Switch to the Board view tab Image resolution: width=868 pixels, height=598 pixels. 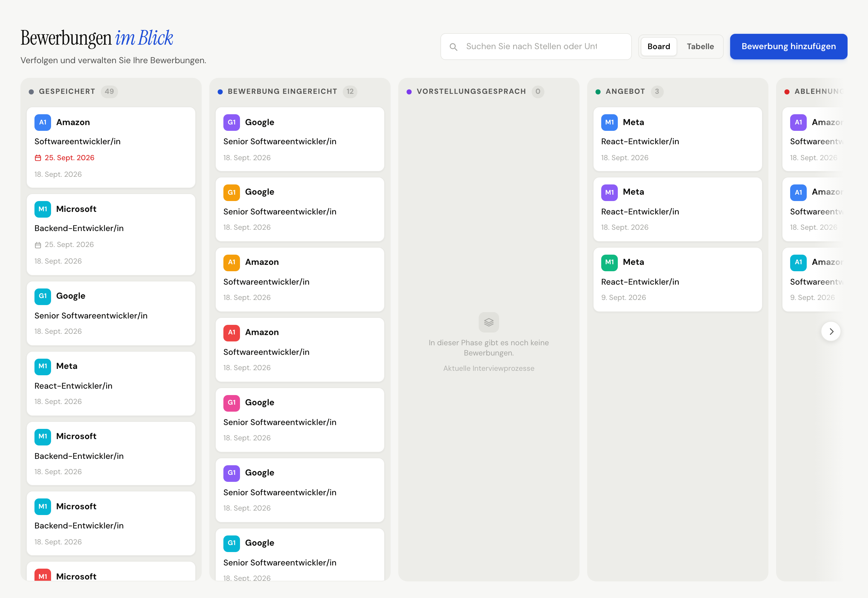tap(659, 47)
